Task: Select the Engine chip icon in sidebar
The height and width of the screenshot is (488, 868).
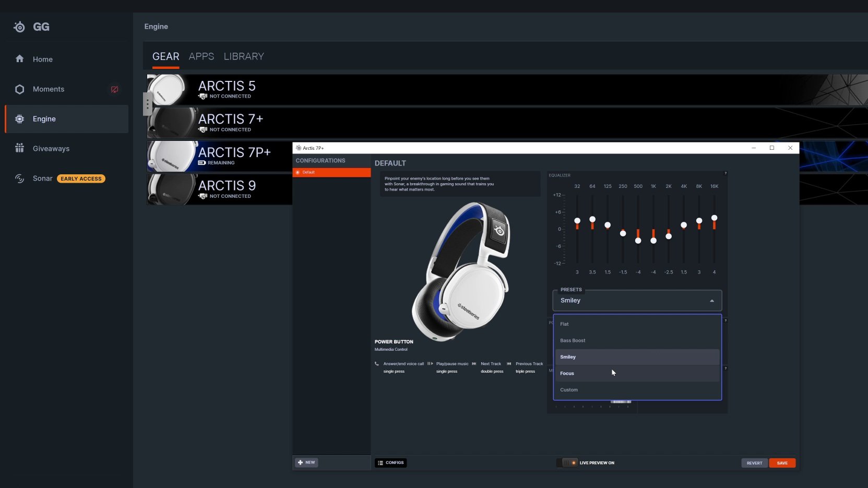Action: click(x=20, y=119)
